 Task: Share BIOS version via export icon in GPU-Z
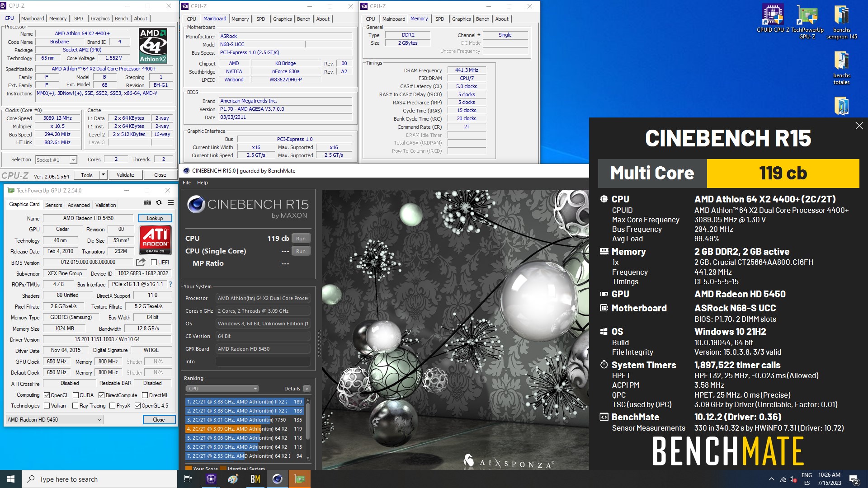pyautogui.click(x=141, y=262)
